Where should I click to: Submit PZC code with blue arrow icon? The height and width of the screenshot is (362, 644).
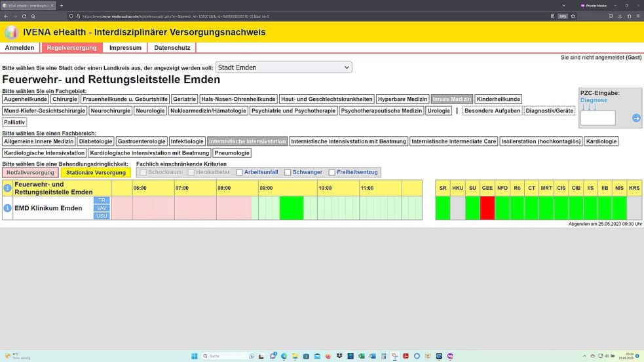pos(636,118)
